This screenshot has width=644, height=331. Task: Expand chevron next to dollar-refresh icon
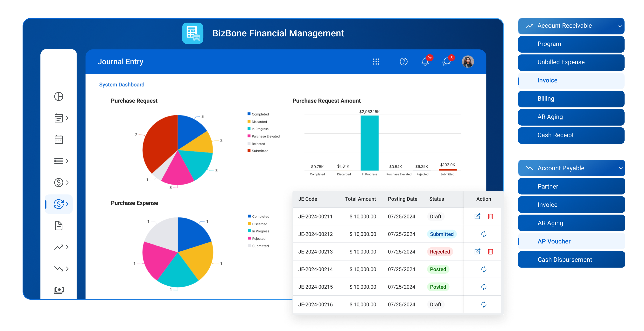67,204
